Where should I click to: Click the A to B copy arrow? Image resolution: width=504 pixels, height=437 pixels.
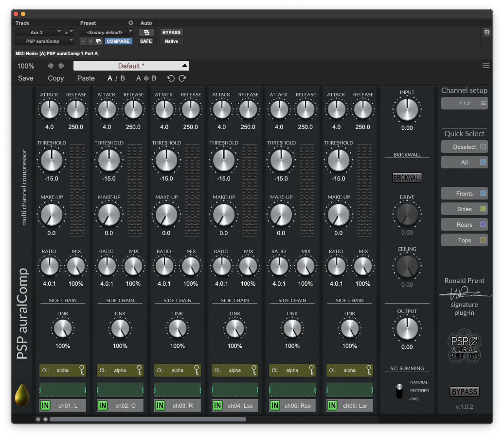[146, 78]
